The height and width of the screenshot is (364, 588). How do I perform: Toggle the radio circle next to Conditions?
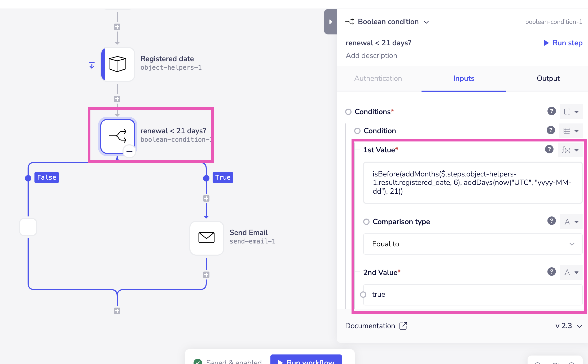coord(348,112)
